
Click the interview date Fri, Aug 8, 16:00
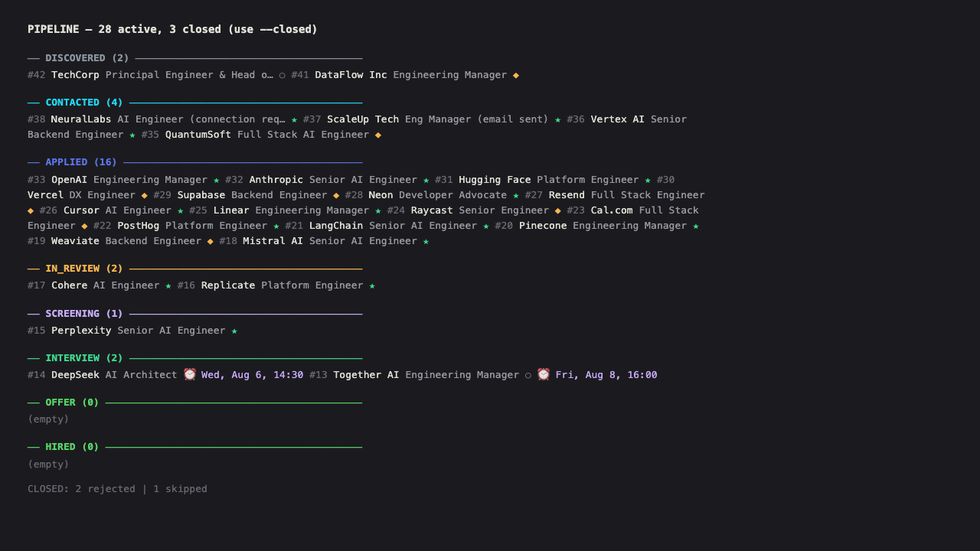pos(606,375)
